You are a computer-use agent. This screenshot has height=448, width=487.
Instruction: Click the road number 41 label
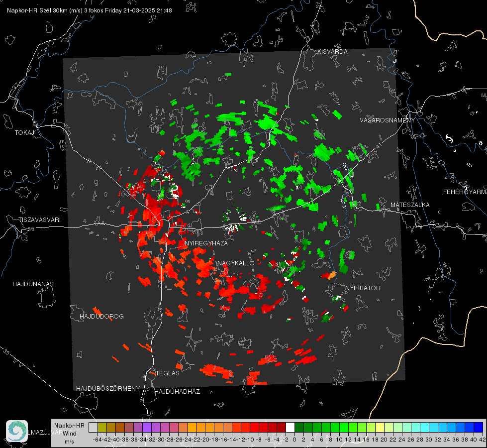click(379, 145)
